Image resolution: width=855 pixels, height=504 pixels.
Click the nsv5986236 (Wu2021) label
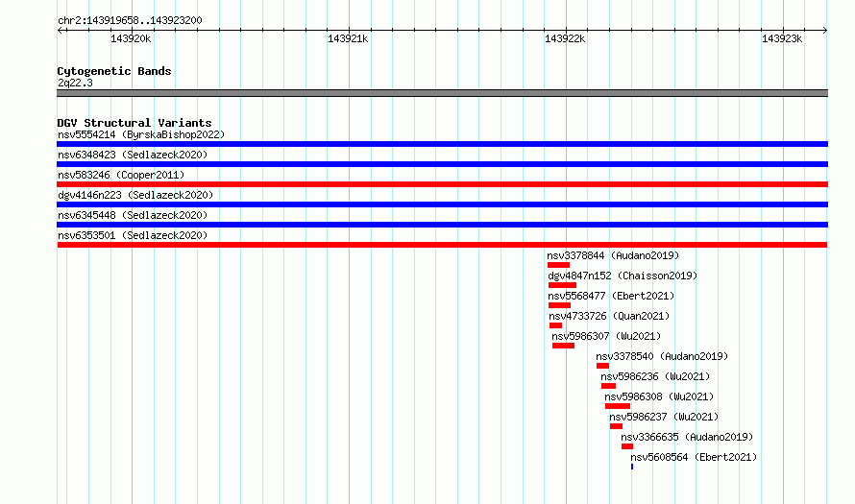655,376
